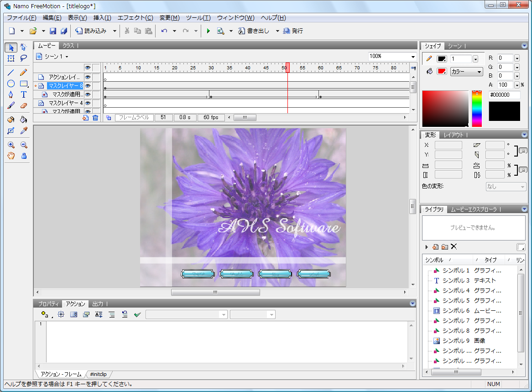Delete library item with X icon
Viewport: 532px width, 392px height.
point(454,247)
